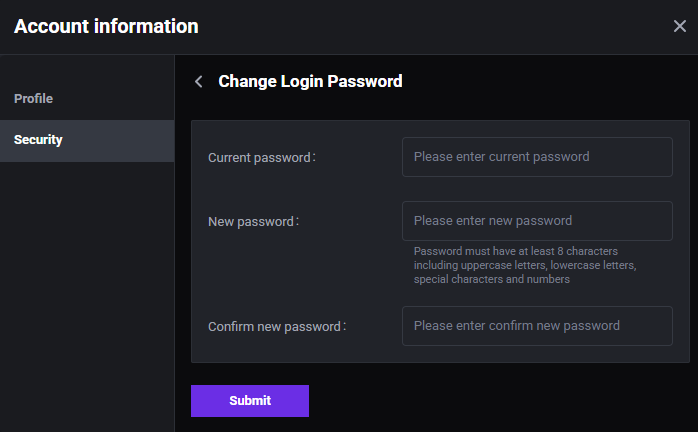The image size is (698, 432).
Task: Return to Security settings via back arrow
Action: point(199,82)
